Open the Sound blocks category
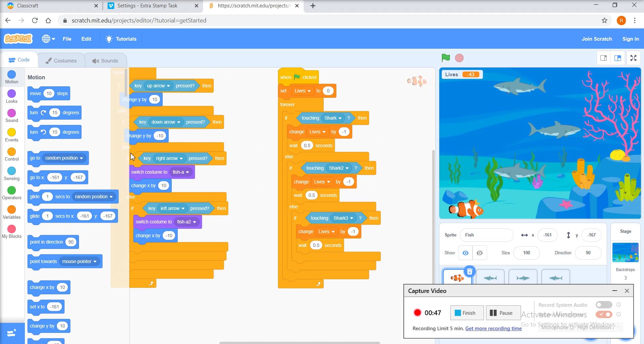644x344 pixels. pyautogui.click(x=11, y=116)
